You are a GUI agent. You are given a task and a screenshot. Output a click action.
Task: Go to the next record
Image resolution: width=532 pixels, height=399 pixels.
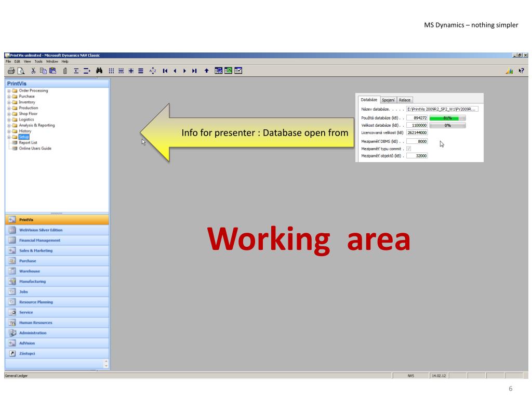point(184,71)
